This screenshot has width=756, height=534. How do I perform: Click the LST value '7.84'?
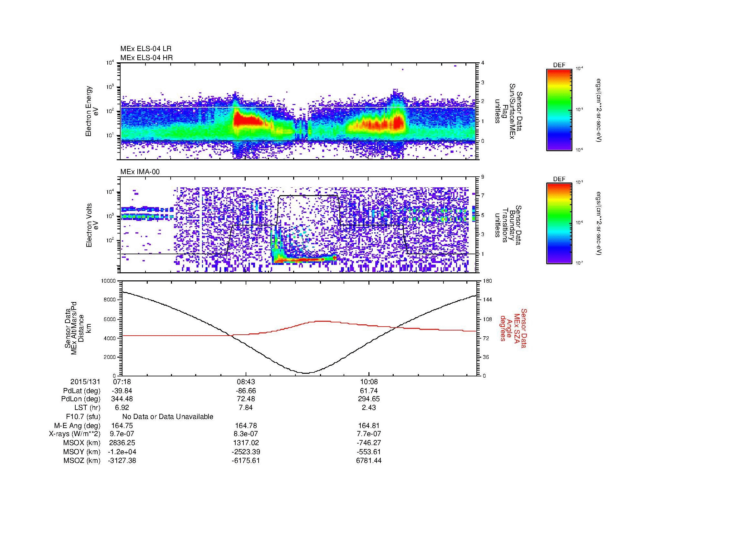click(x=246, y=408)
